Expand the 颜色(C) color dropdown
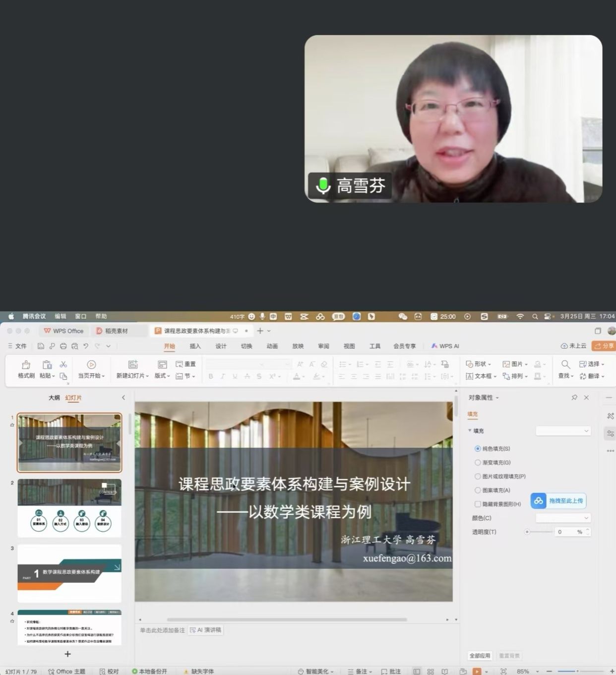Screen dimensions: 616x675 [x=563, y=518]
